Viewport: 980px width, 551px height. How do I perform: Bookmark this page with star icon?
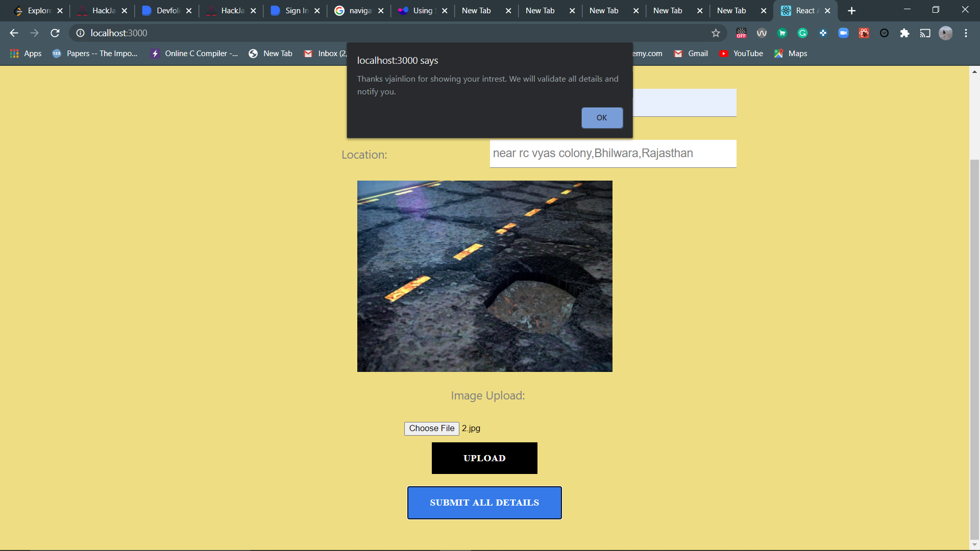(x=716, y=33)
